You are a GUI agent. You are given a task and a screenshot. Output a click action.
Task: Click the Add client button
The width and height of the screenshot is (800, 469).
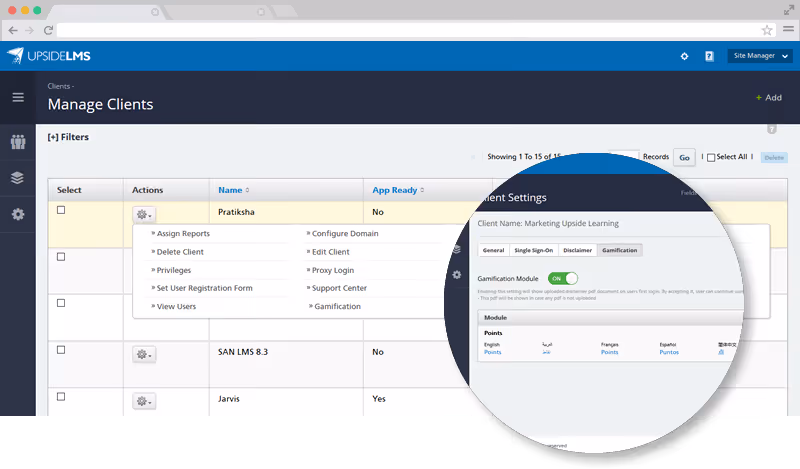(x=769, y=97)
